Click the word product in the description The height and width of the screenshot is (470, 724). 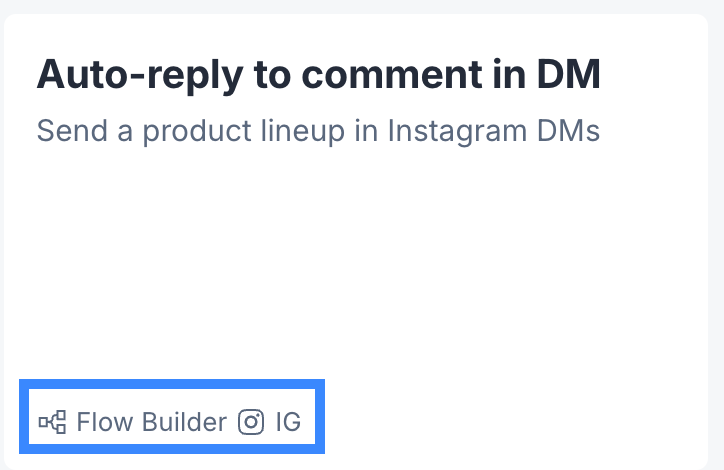coord(197,131)
